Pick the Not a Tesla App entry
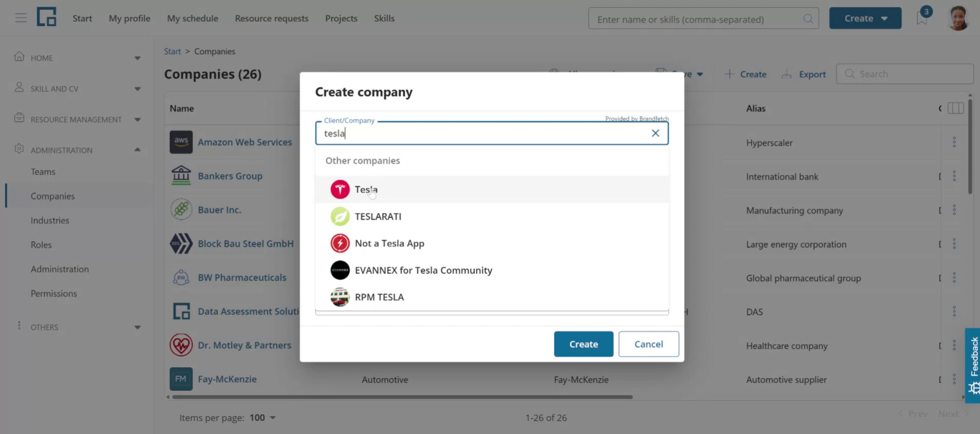 (x=492, y=243)
